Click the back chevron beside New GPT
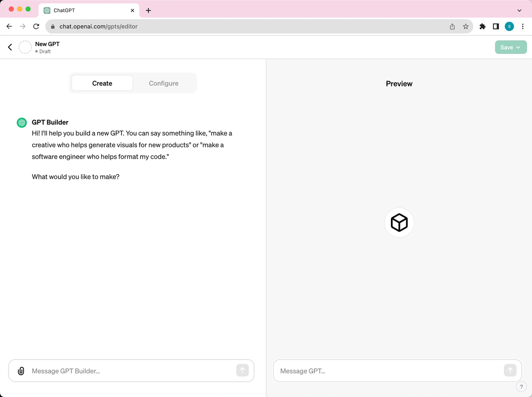 10,47
